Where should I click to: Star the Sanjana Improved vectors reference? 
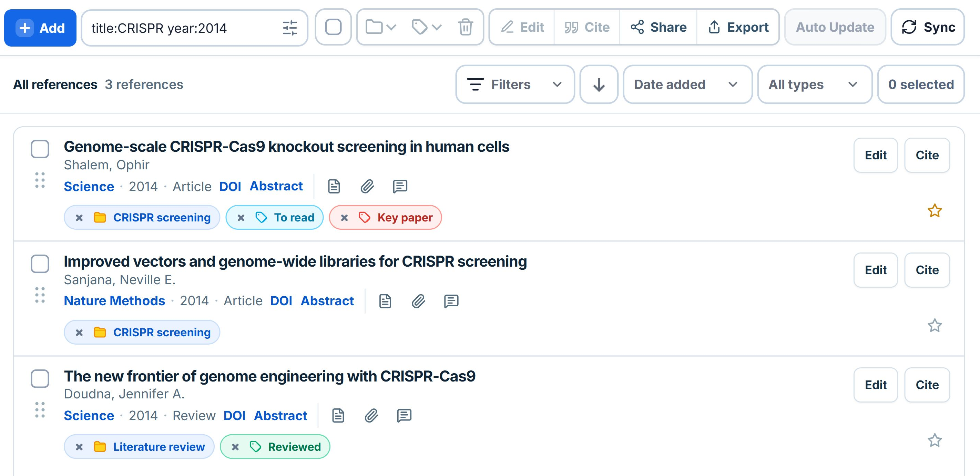(935, 326)
